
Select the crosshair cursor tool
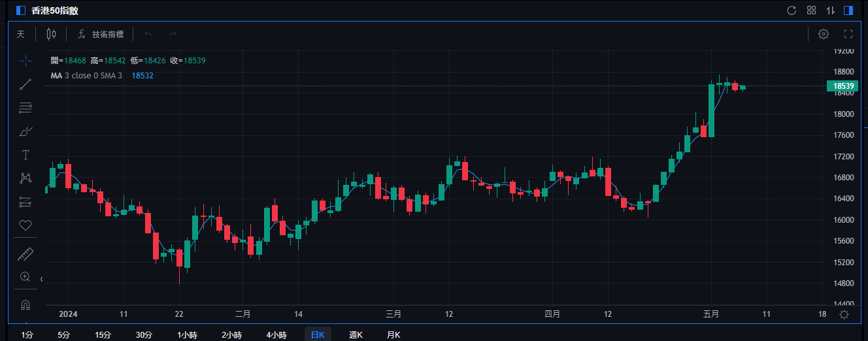pos(25,61)
